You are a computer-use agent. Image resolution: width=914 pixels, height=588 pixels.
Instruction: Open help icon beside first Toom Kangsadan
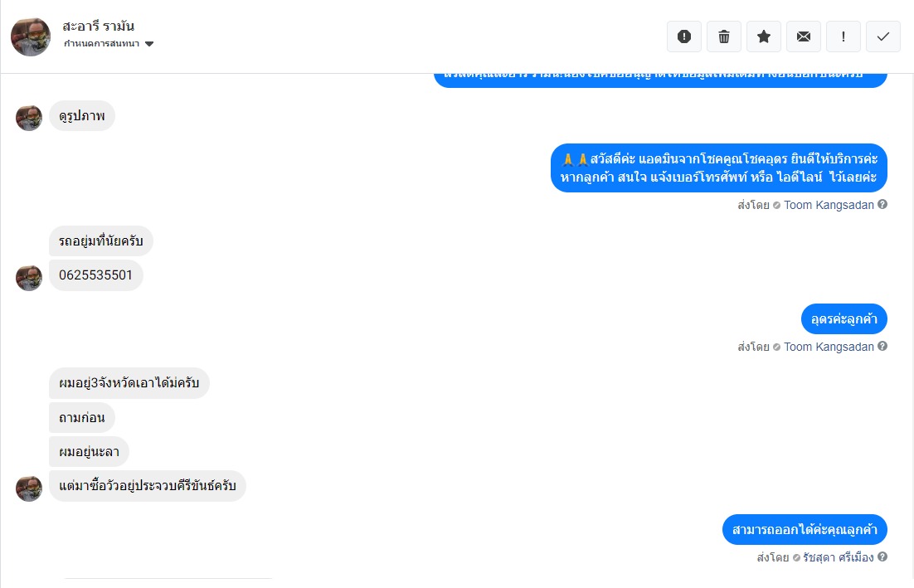click(x=882, y=205)
